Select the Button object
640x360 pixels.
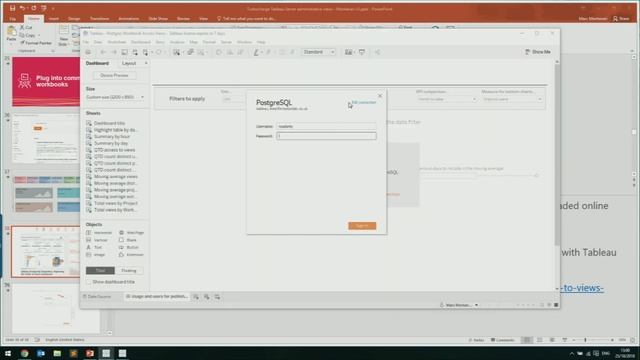[129, 247]
